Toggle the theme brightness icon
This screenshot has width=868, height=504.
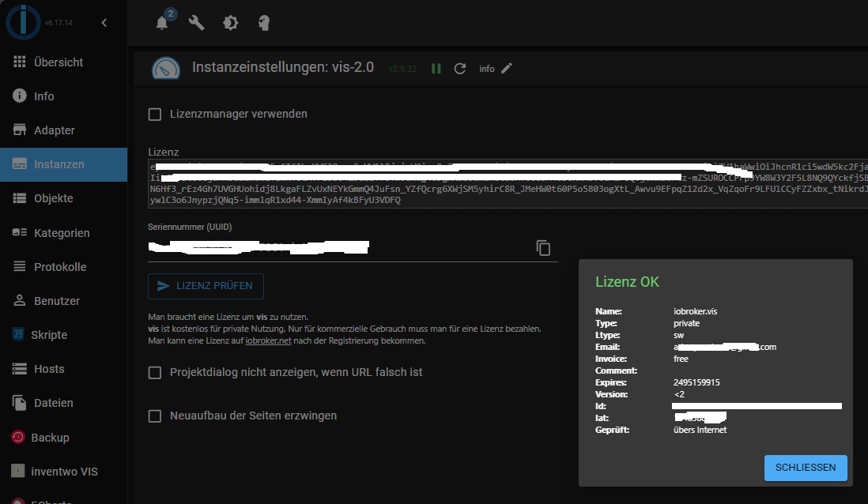230,23
